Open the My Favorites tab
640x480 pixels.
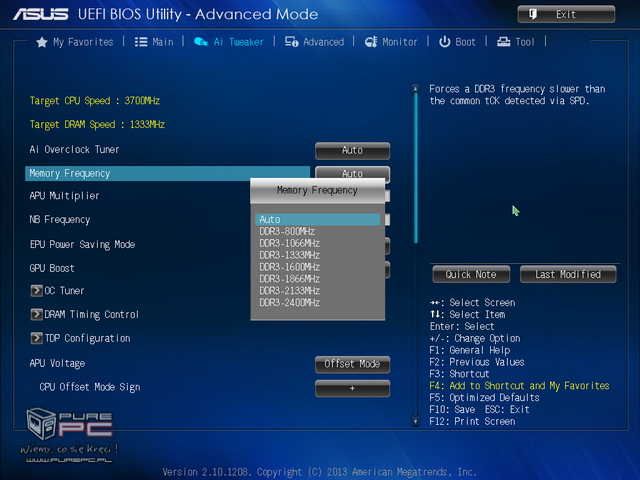click(75, 42)
